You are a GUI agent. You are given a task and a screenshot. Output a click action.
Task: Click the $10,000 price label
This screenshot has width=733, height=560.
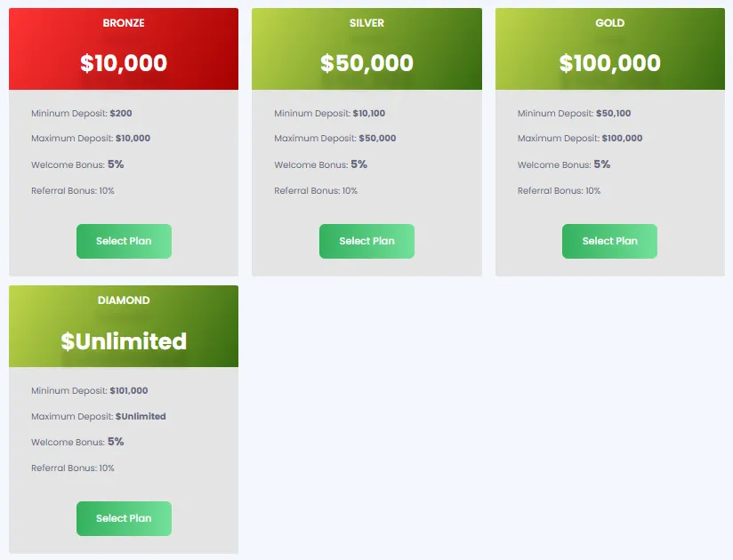(x=124, y=63)
